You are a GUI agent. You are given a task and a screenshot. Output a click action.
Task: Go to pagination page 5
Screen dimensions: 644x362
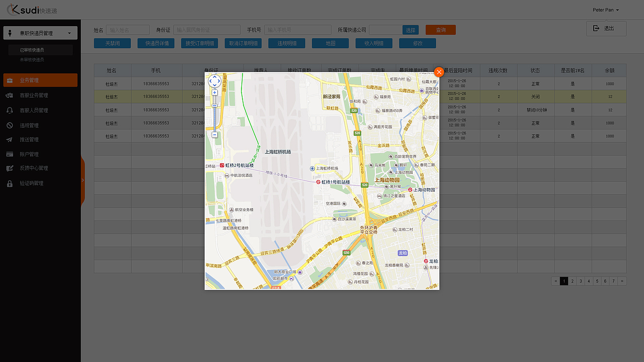tap(597, 281)
